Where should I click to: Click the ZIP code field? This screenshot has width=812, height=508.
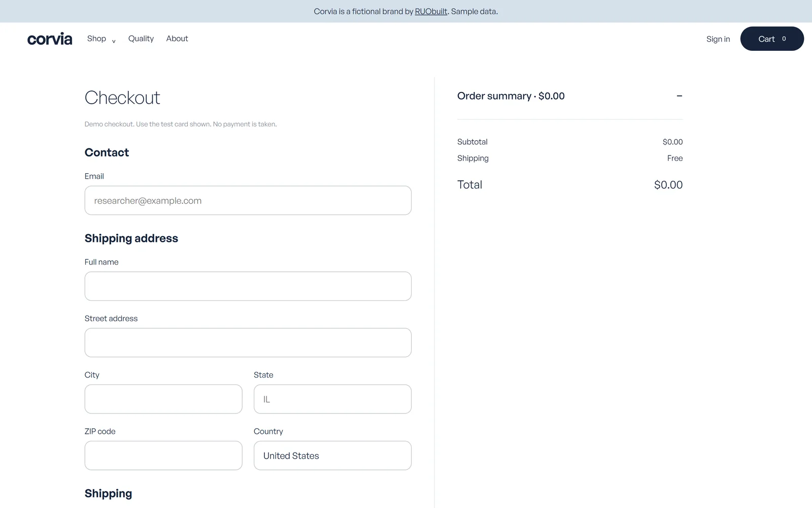(x=163, y=456)
